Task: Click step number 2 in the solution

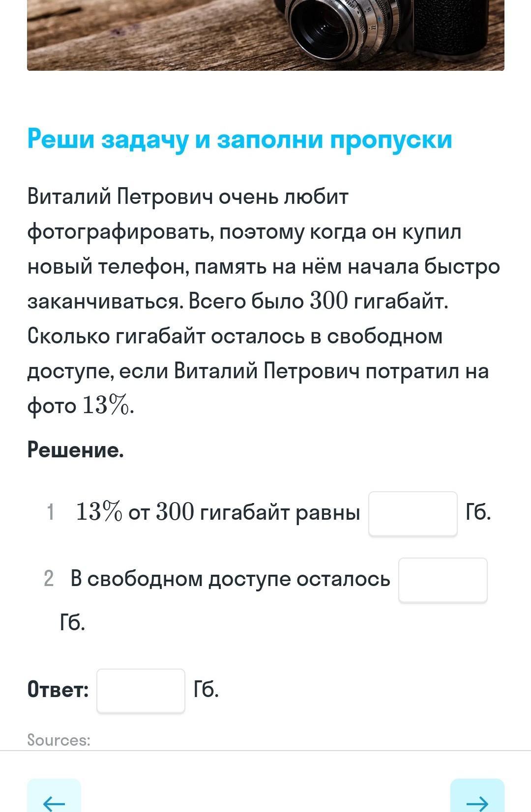Action: tap(49, 579)
